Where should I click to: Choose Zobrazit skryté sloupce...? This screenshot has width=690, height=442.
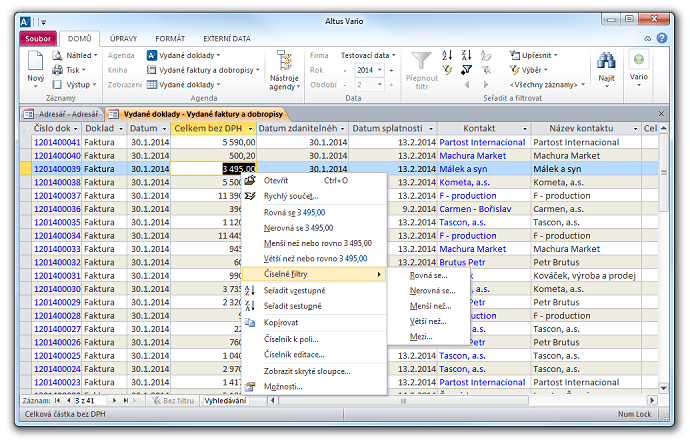314,371
